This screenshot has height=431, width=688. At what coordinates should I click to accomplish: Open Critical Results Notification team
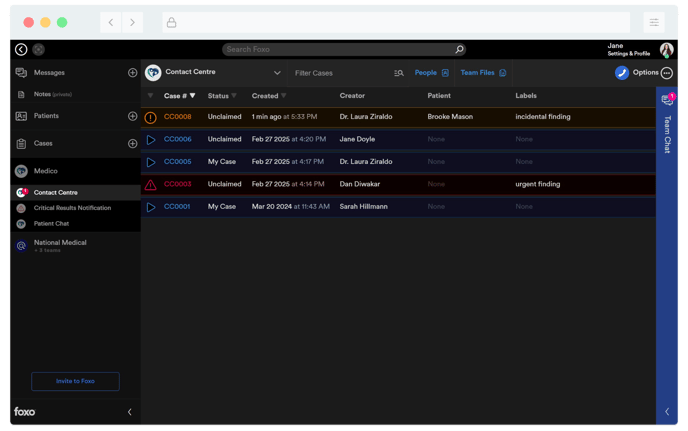(x=72, y=208)
